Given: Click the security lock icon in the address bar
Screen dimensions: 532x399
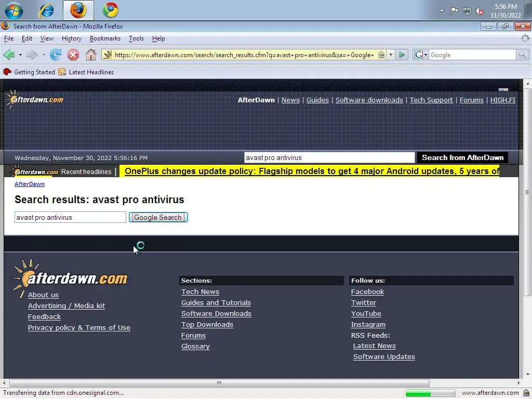Looking at the screenshot, I should [x=381, y=55].
